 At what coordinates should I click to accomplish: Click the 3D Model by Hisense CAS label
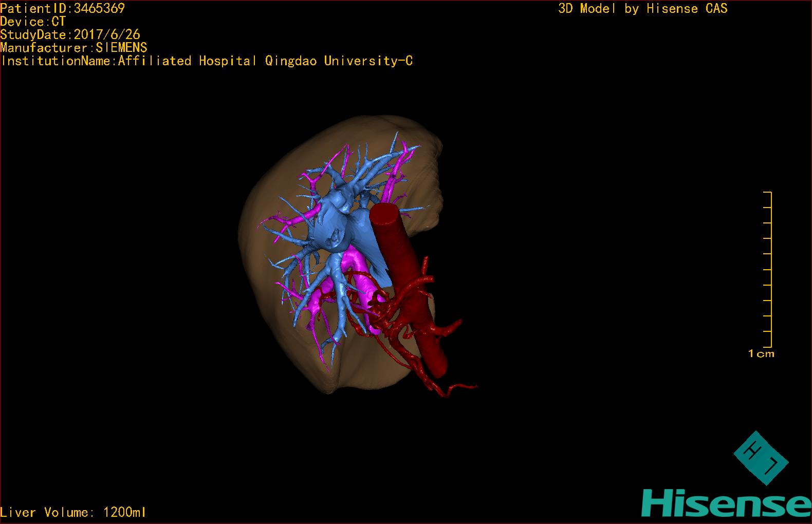pyautogui.click(x=643, y=9)
